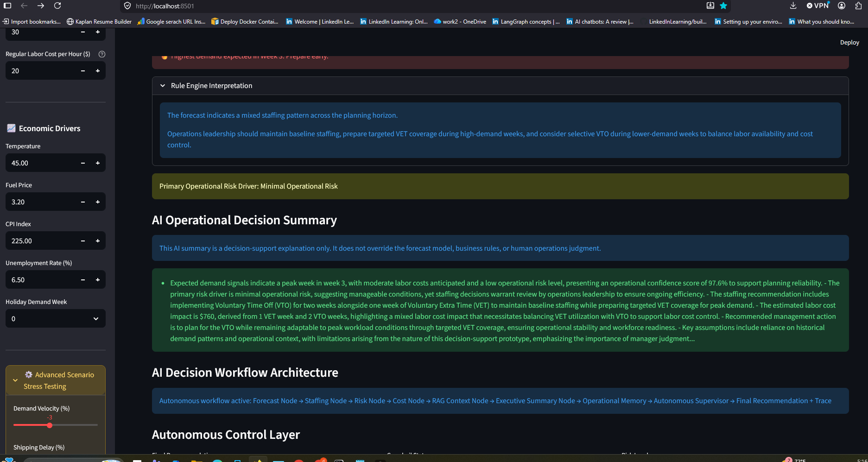Open AI chatbots: A review bookmark
Screen dimensions: 868x462
pos(600,21)
